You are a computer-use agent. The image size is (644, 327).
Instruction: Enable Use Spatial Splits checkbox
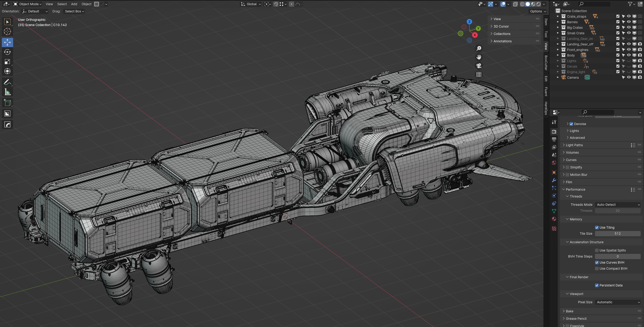[x=597, y=250]
